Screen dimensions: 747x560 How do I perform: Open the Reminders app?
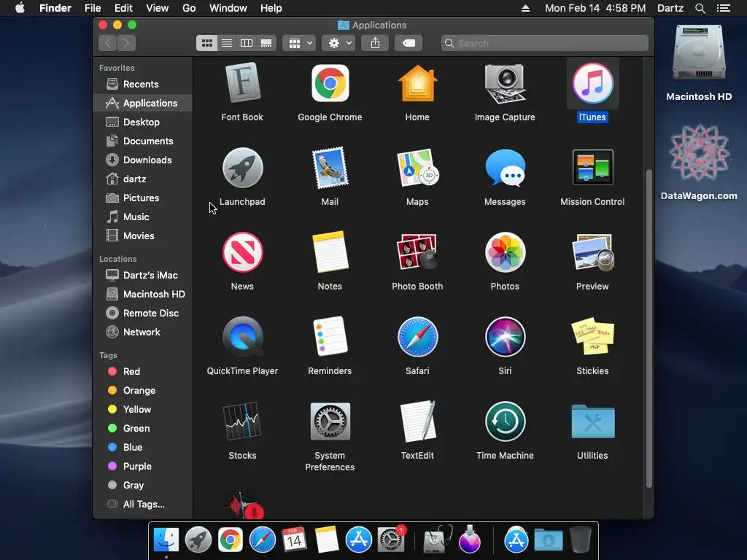pyautogui.click(x=330, y=337)
